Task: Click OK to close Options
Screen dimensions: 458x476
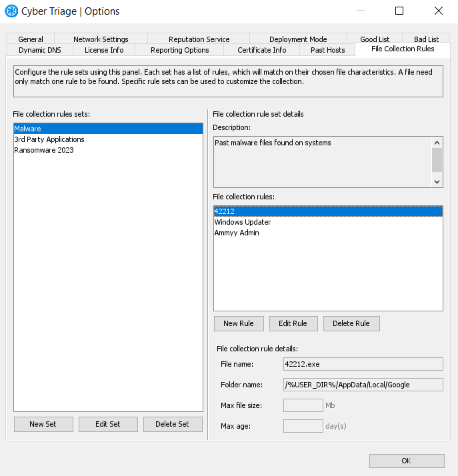Action: pyautogui.click(x=407, y=461)
